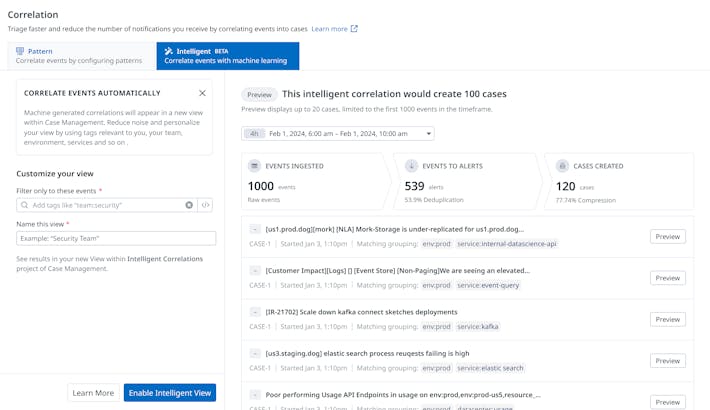The width and height of the screenshot is (710, 410).
Task: Select the Intelligent BETA tab
Action: [228, 56]
